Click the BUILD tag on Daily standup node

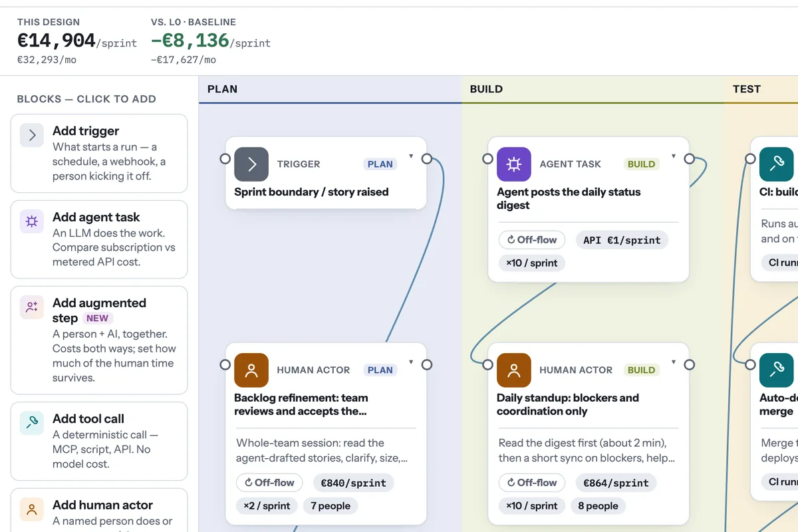[x=642, y=370]
